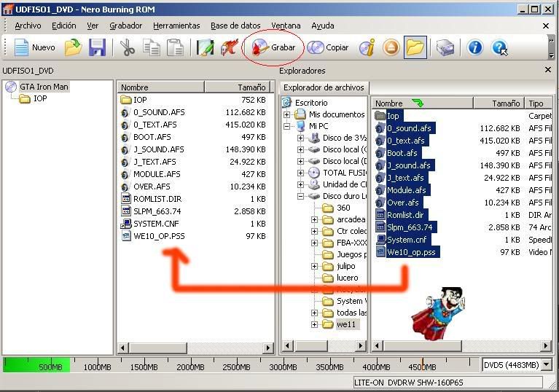Click the Copy documents toolbar icon
The image size is (559, 392).
(151, 47)
